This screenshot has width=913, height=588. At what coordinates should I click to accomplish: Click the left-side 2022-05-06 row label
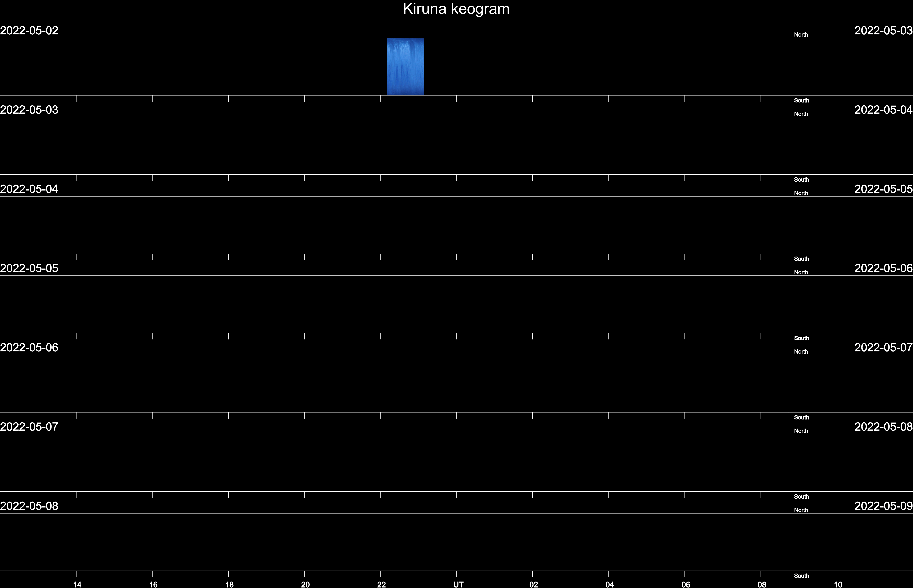(29, 347)
